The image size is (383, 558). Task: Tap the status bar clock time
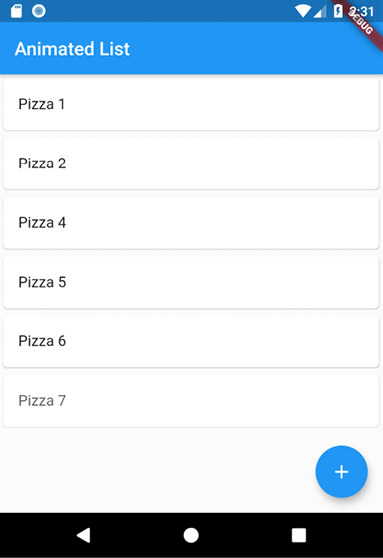(x=361, y=11)
